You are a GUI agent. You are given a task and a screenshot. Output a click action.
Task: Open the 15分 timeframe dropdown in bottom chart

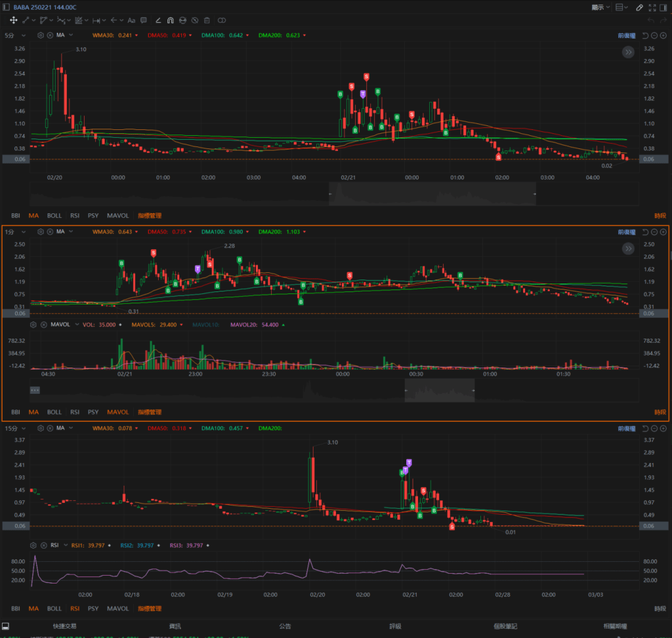point(17,429)
